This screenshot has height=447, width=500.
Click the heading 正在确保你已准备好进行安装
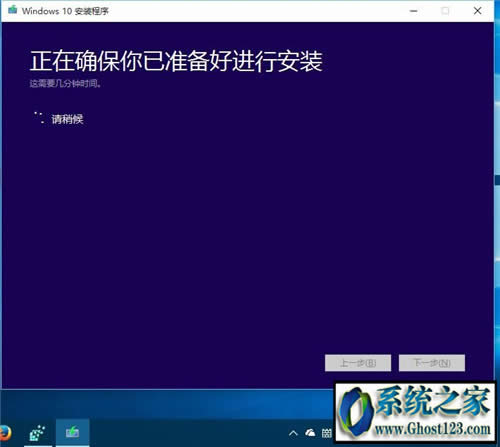point(176,62)
